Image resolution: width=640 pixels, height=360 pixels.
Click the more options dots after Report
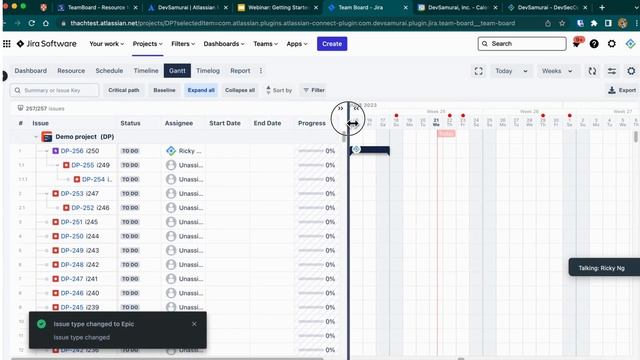261,71
